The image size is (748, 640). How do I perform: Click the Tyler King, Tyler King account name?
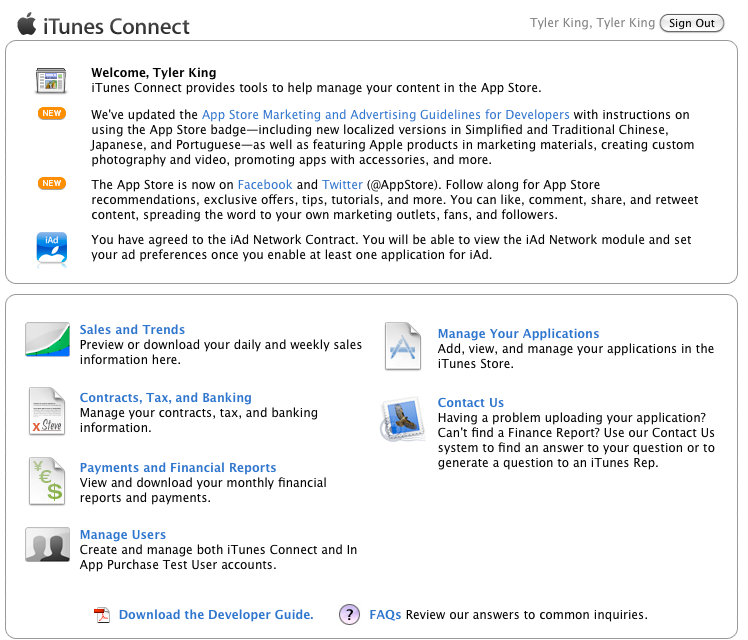592,23
